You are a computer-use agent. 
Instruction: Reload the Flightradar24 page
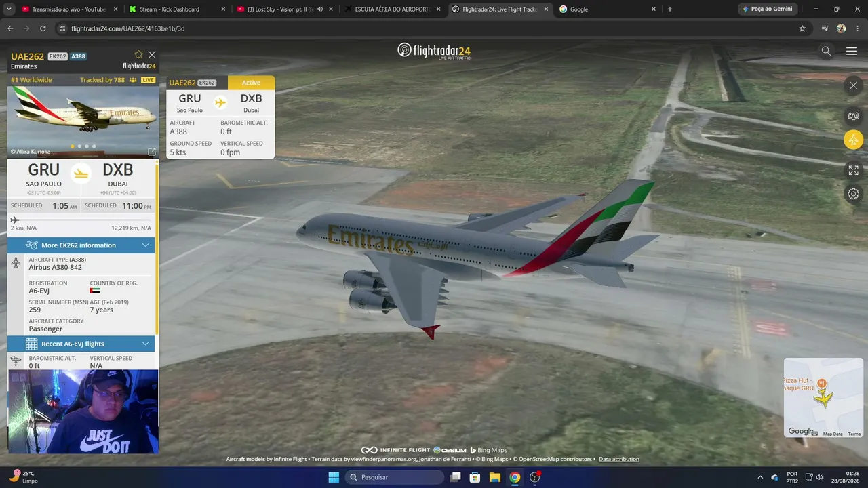tap(43, 28)
